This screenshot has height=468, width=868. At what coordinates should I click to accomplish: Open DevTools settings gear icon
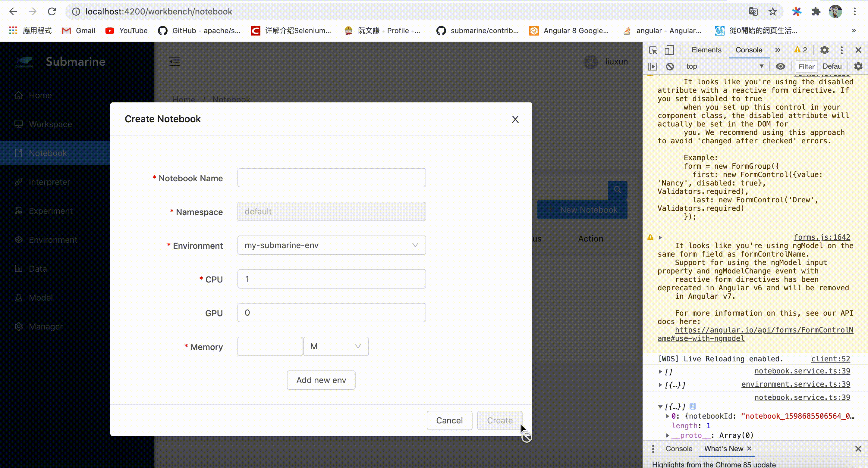pos(824,50)
